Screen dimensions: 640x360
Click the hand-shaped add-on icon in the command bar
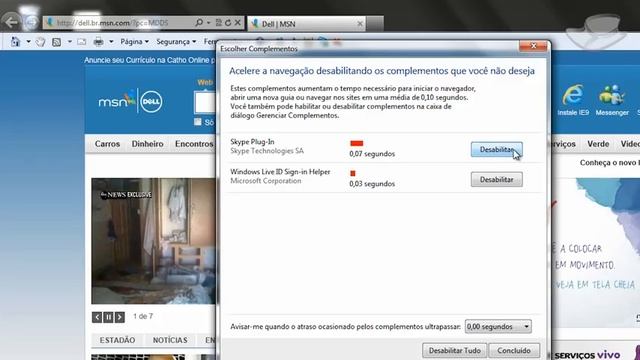(40, 42)
